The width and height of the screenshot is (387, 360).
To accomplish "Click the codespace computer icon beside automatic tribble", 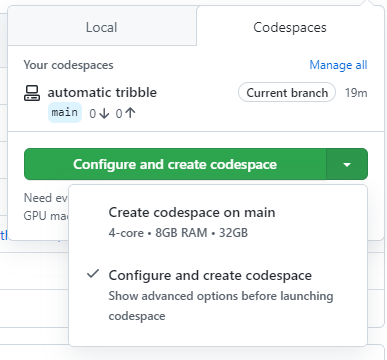I will point(32,93).
